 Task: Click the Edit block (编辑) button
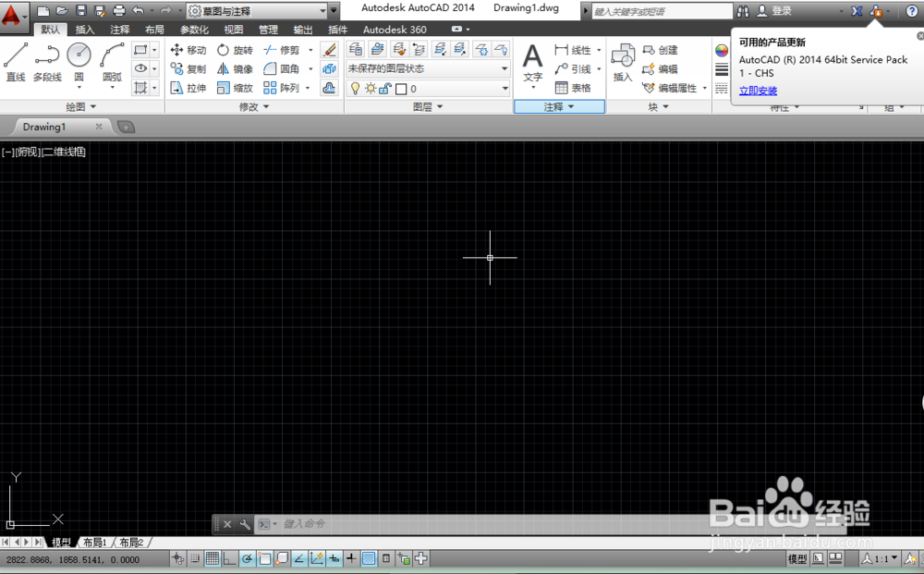point(660,69)
